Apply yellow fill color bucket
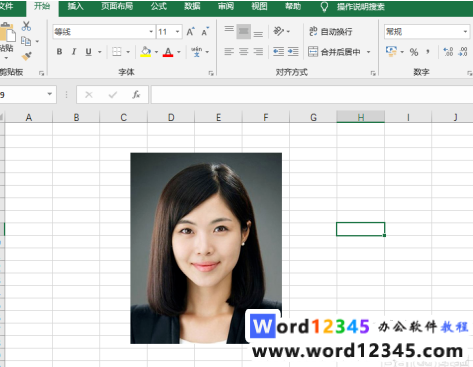 point(146,52)
